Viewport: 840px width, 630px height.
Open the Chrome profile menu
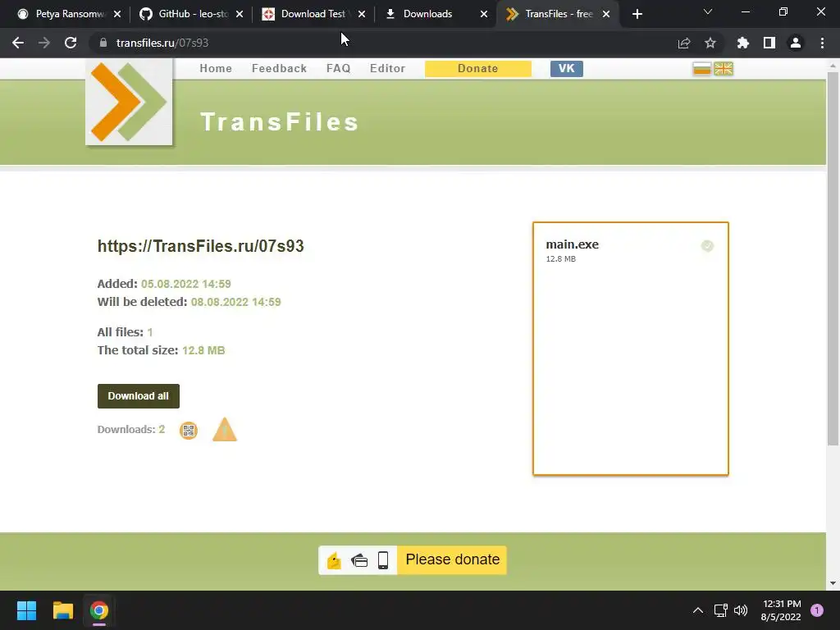pyautogui.click(x=796, y=43)
